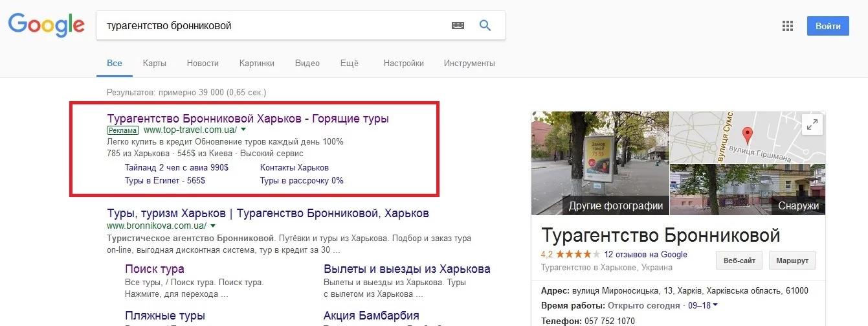Click 'Телефон' label in knowledge panel
Image resolution: width=868 pixels, height=326 pixels.
point(562,321)
